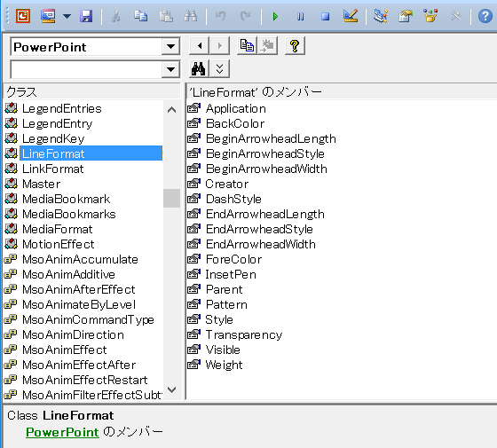
Task: Click View Microsoft PowerPoint icon
Action: [x=23, y=16]
